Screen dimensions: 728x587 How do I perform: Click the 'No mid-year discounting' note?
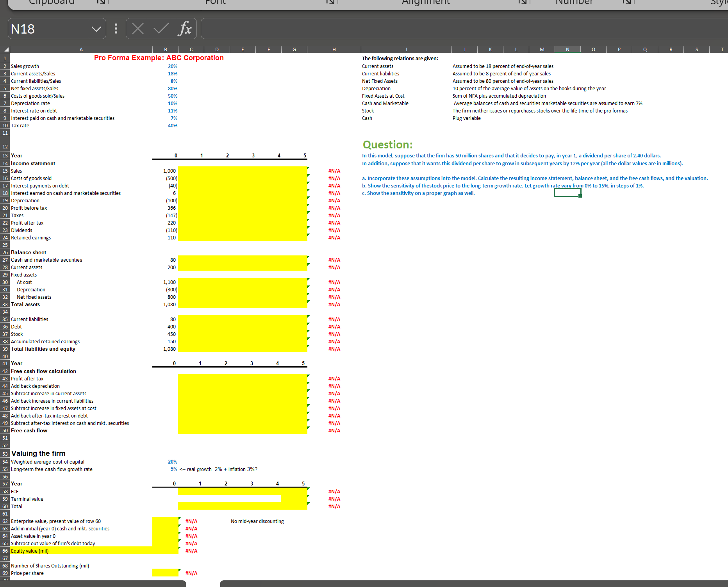257,521
